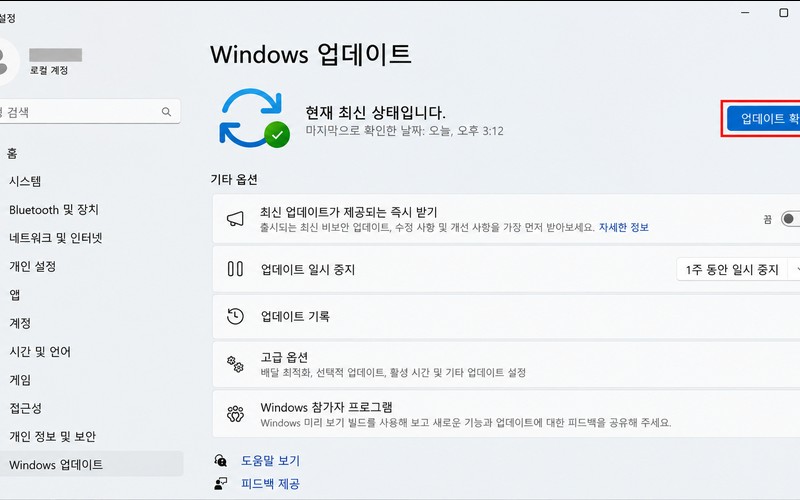Select 개인 설정 in the sidebar
800x500 pixels.
point(32,266)
